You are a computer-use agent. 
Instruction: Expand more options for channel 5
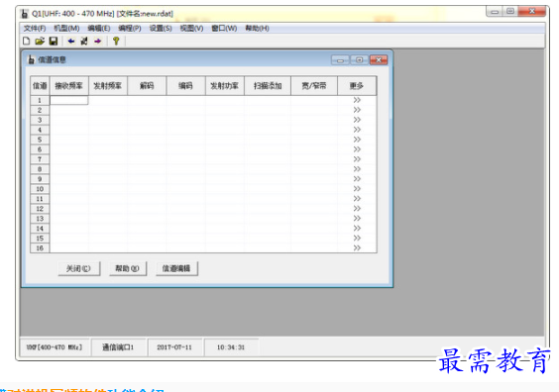click(357, 140)
